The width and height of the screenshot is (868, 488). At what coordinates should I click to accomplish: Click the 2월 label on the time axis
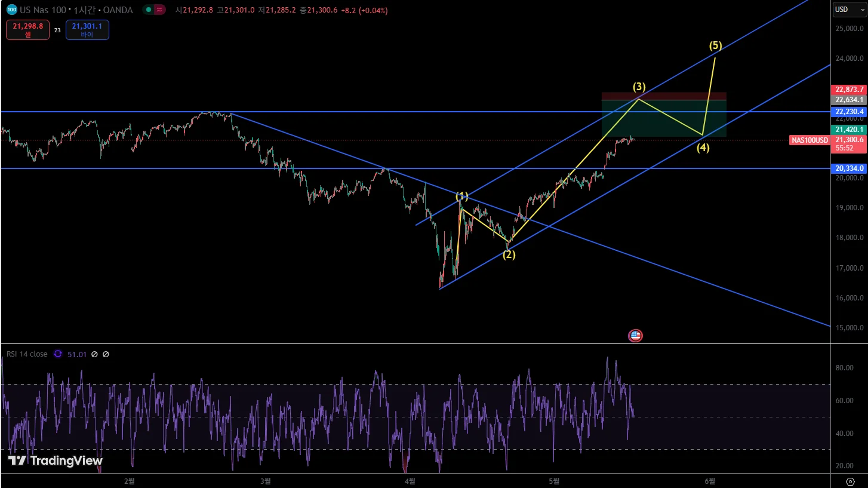point(129,481)
